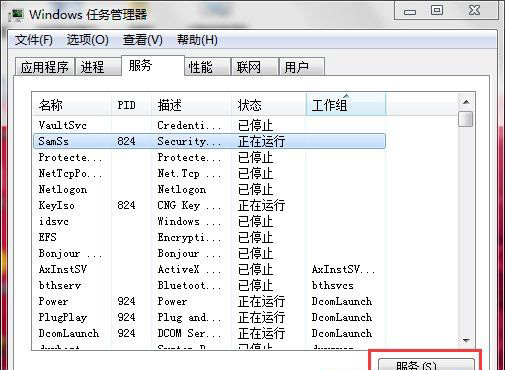Select the Protecte... service name
Image resolution: width=505 pixels, height=370 pixels.
70,157
